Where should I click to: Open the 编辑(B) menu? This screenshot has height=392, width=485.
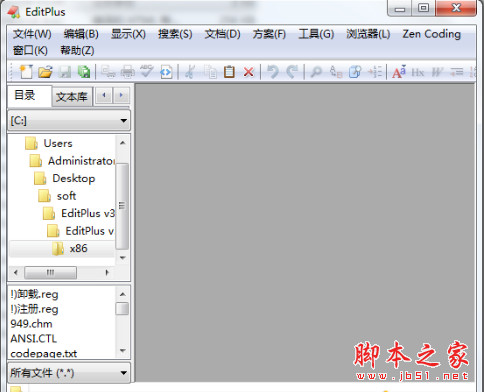tap(81, 34)
